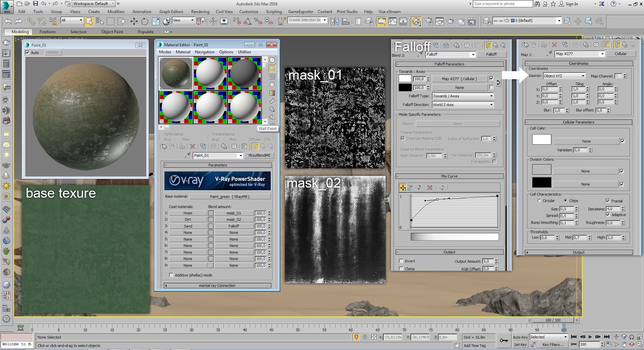Enable Additive (shellac) mode checkbox
Image resolution: width=644 pixels, height=350 pixels.
[x=171, y=275]
